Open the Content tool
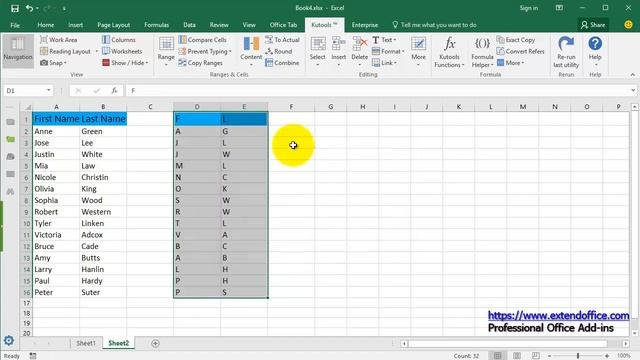This screenshot has width=640, height=360. [x=251, y=52]
